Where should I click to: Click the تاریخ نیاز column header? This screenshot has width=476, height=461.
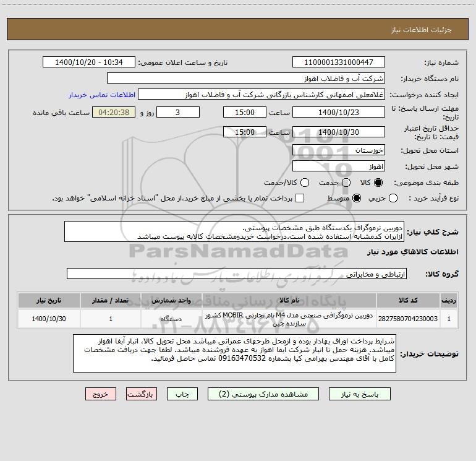(x=49, y=300)
